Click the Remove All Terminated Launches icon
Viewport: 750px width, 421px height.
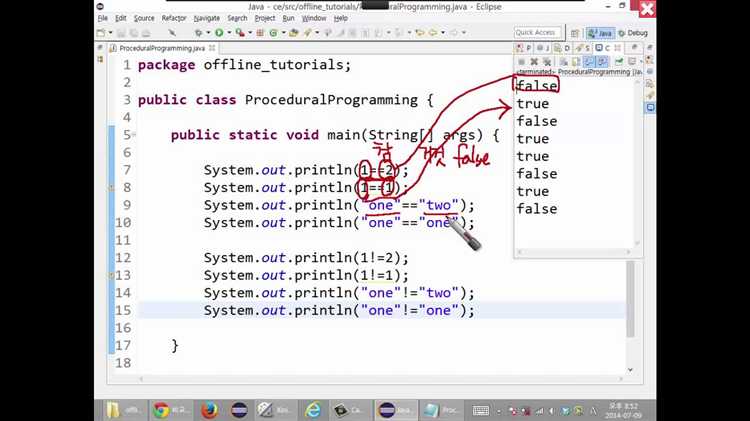[x=547, y=62]
